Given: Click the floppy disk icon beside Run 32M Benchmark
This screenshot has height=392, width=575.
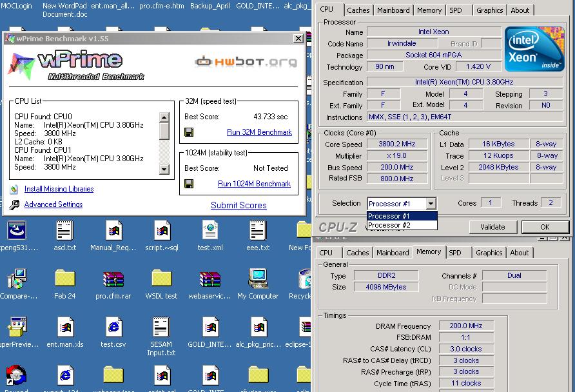Looking at the screenshot, I should (x=189, y=132).
